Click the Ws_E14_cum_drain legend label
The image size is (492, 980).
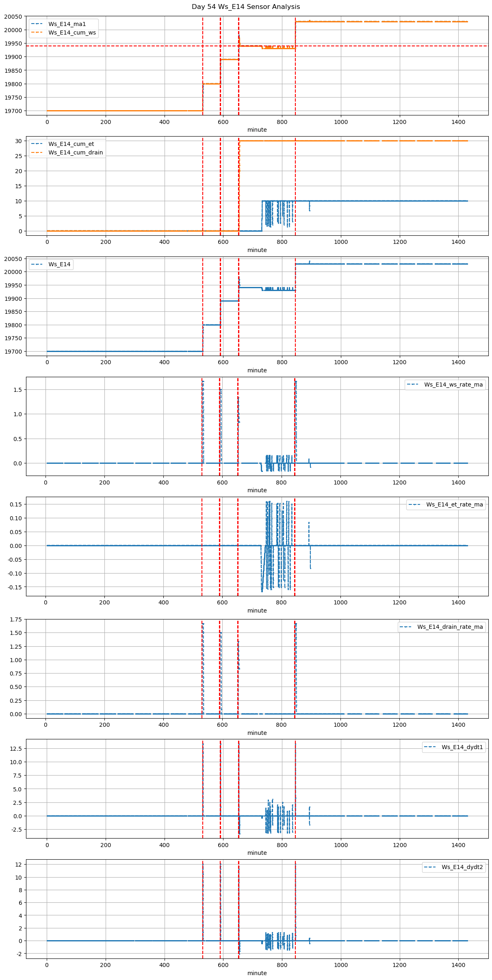coord(76,152)
